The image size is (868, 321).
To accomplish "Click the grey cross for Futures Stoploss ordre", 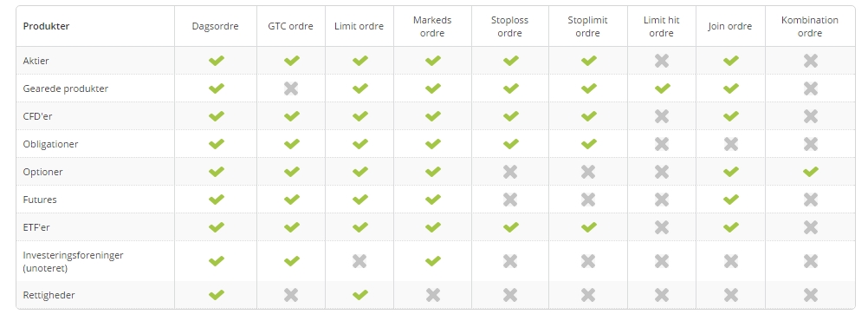I will tap(510, 199).
